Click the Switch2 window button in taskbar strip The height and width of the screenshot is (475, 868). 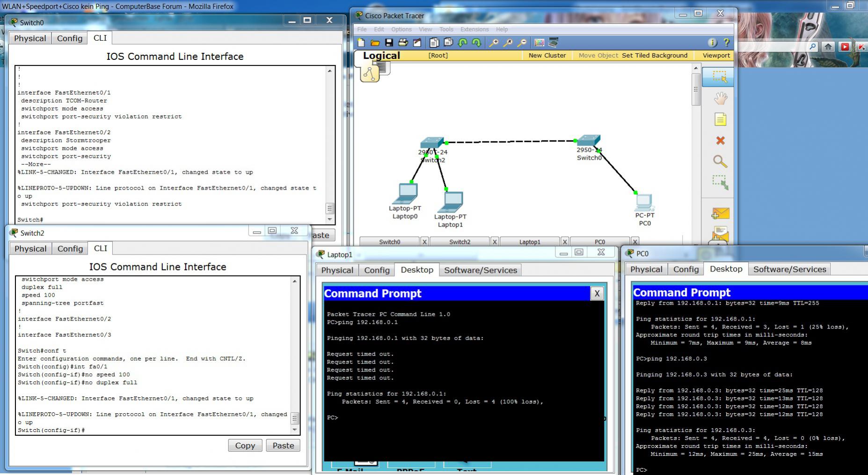click(x=460, y=241)
